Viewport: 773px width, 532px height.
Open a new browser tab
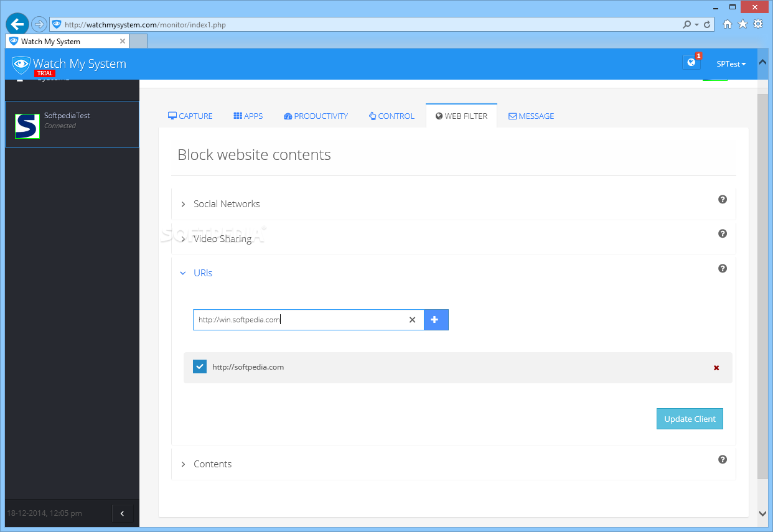[x=138, y=41]
